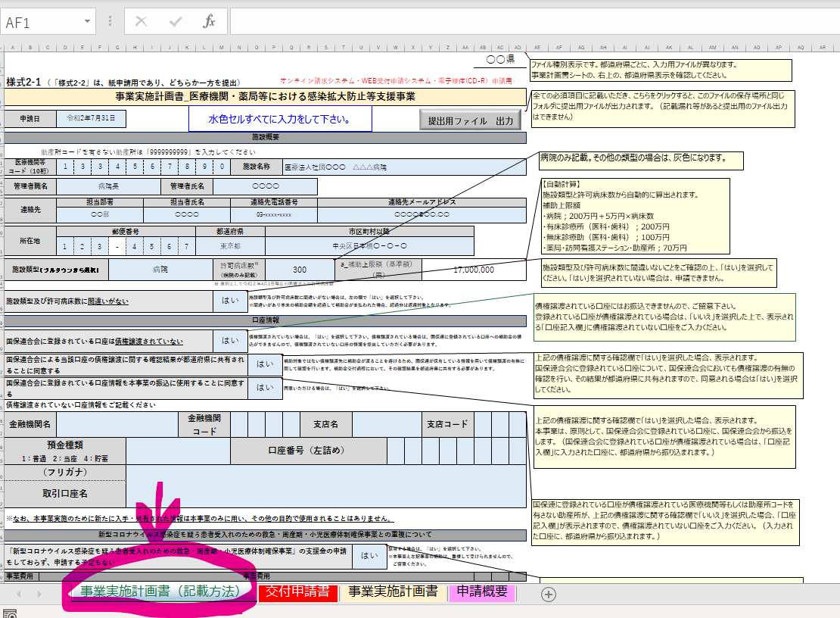
Task: Select the note starting ファイル種別表示です
Action: [661, 70]
